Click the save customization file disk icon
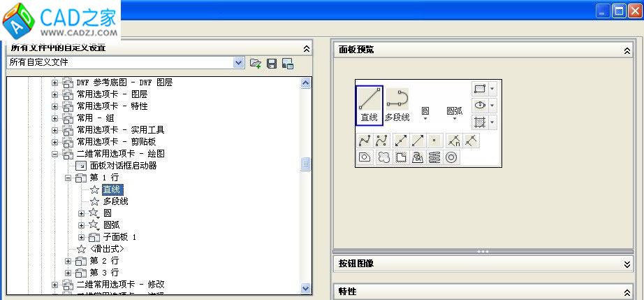 (272, 63)
